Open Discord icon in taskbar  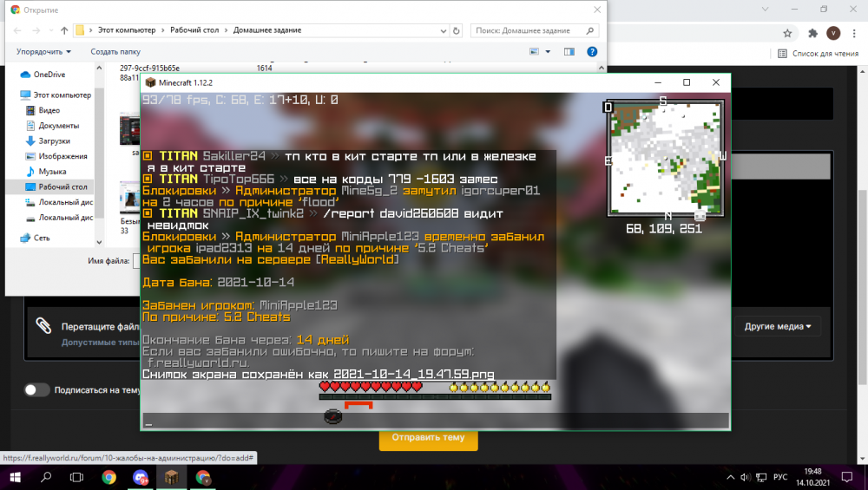coord(141,477)
